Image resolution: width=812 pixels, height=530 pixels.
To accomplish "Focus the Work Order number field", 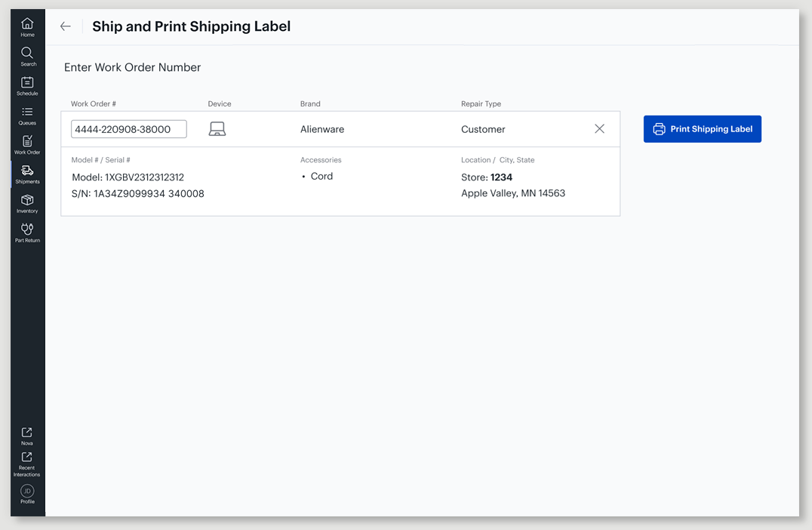I will click(129, 129).
